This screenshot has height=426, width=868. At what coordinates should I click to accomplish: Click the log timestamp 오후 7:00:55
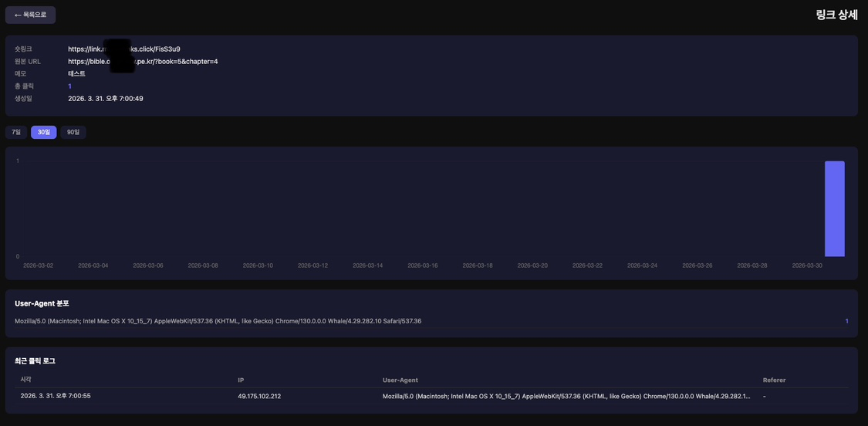56,396
